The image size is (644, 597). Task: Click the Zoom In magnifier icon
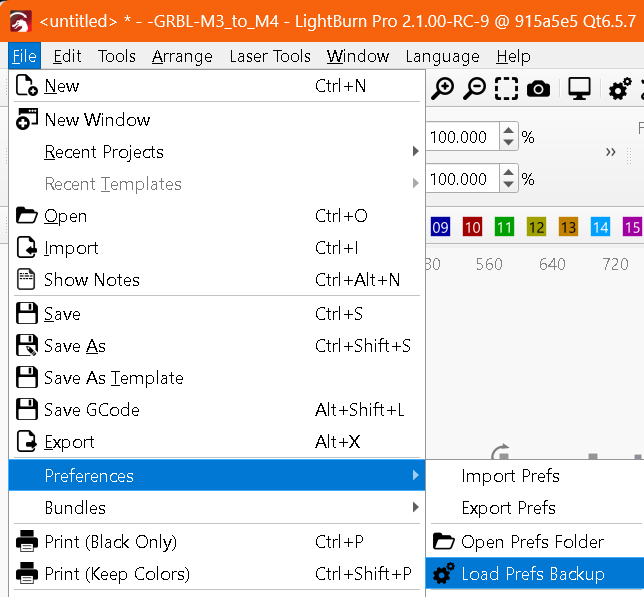coord(442,89)
